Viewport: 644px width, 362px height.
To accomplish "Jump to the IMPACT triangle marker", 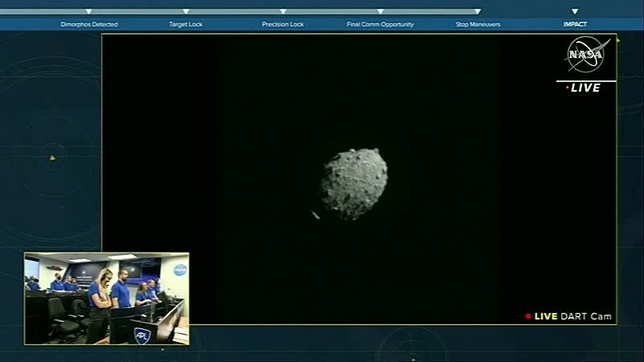I will point(575,12).
